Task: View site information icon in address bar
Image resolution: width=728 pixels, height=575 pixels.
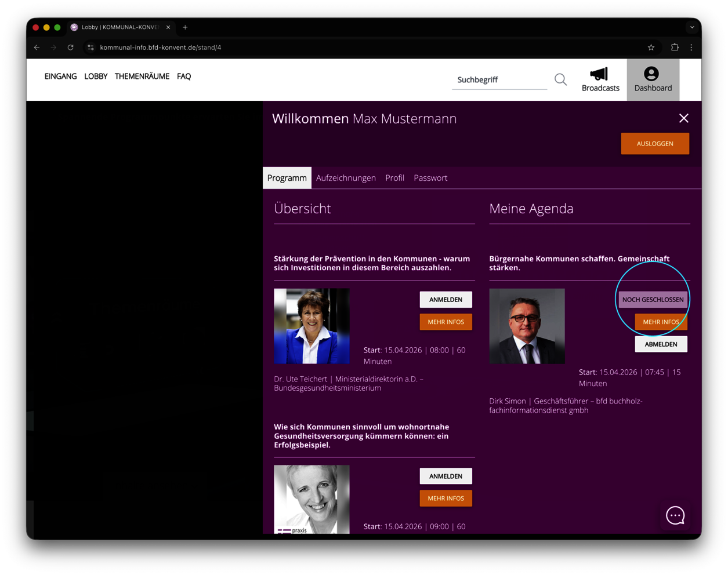Action: pos(90,48)
